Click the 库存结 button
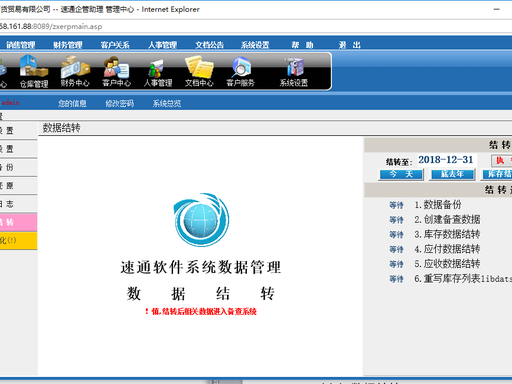This screenshot has width=512, height=384. coord(497,174)
